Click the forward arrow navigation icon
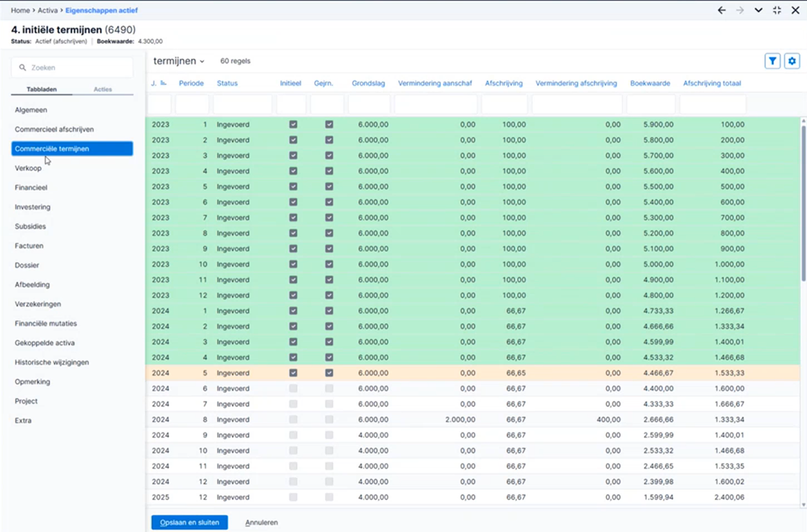 click(x=740, y=10)
